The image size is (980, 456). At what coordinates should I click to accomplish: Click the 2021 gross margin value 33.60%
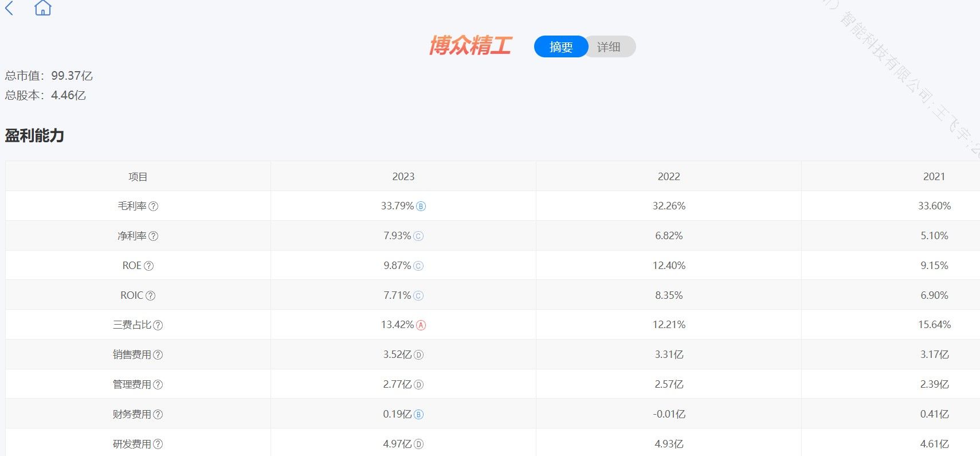click(934, 206)
